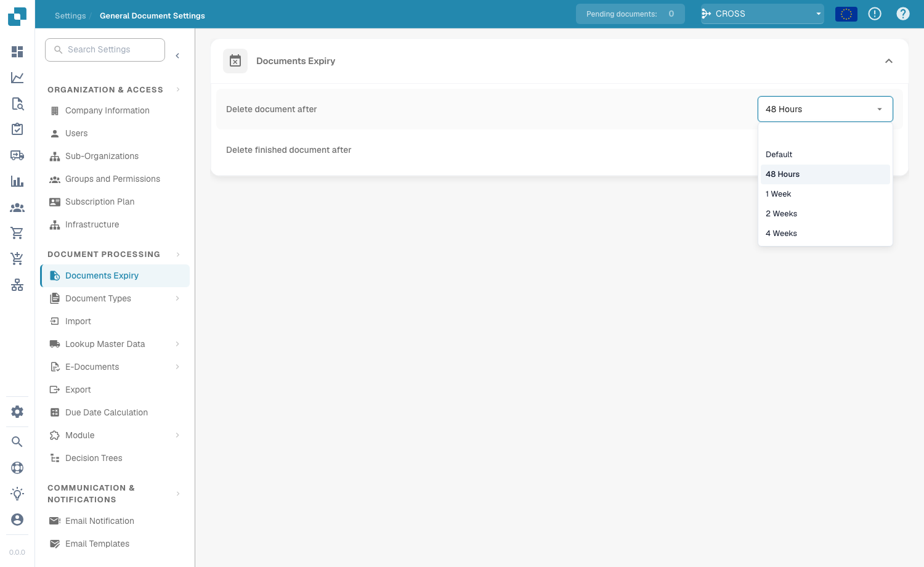The image size is (924, 567).
Task: Click the Pending documents counter
Action: (630, 14)
